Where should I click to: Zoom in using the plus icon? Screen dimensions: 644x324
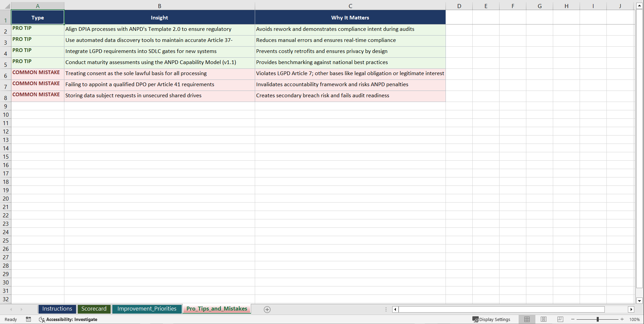(622, 319)
